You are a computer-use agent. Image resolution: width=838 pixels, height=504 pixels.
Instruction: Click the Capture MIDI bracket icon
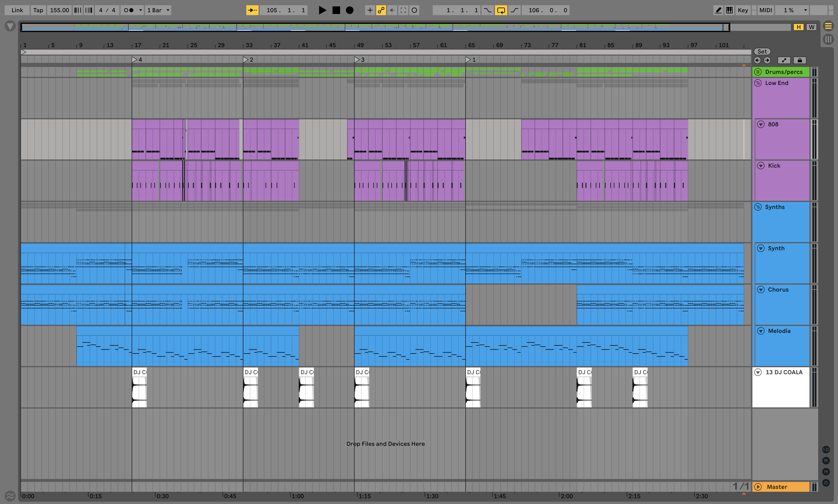[x=403, y=10]
